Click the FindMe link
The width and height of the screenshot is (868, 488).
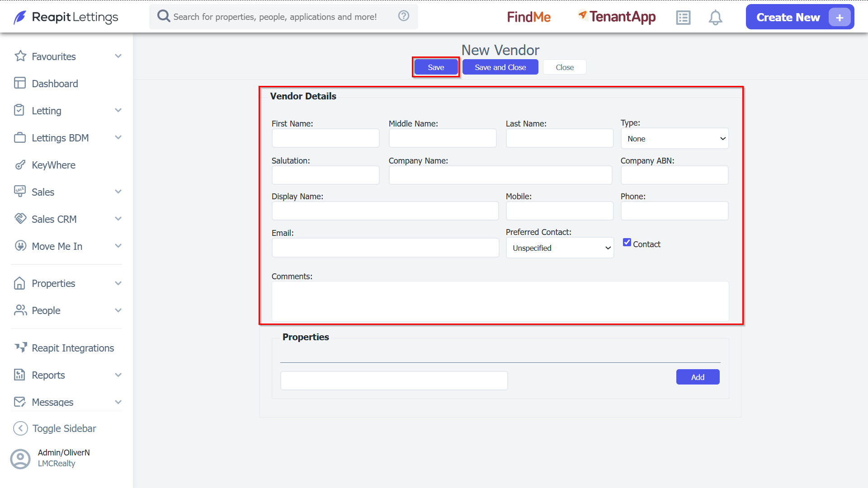[x=529, y=17]
